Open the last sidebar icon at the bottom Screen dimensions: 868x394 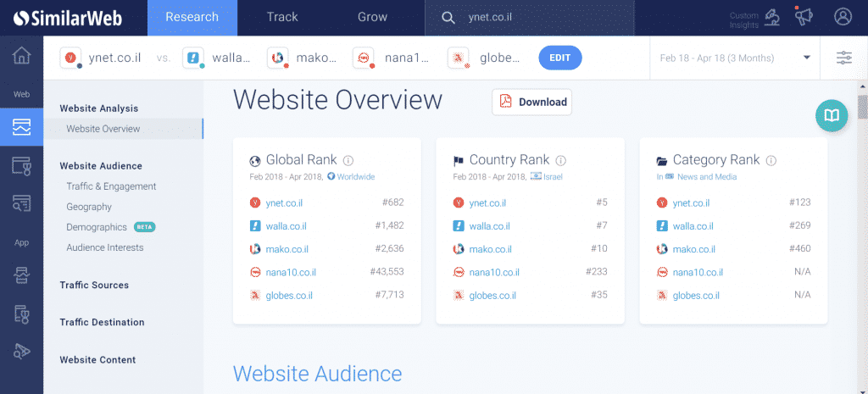point(21,351)
